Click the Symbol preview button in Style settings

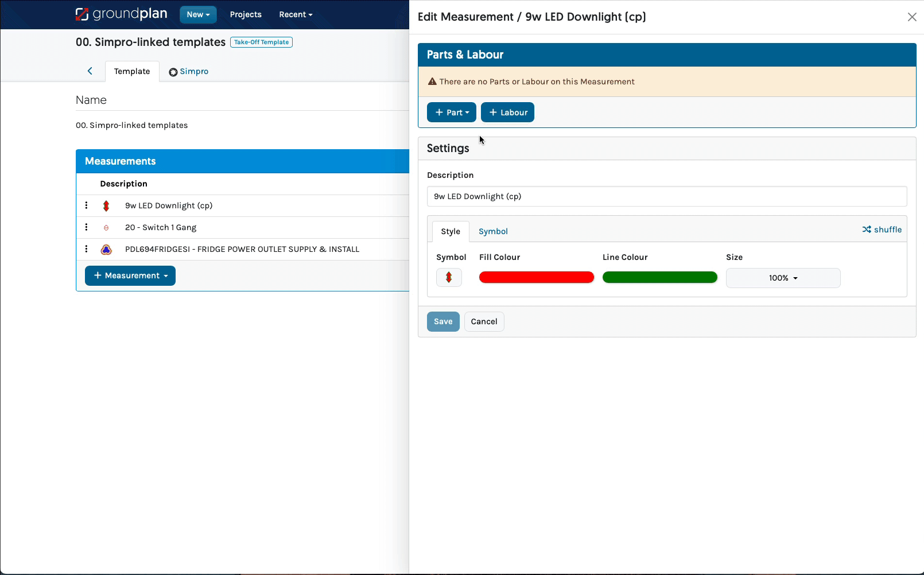(x=449, y=278)
